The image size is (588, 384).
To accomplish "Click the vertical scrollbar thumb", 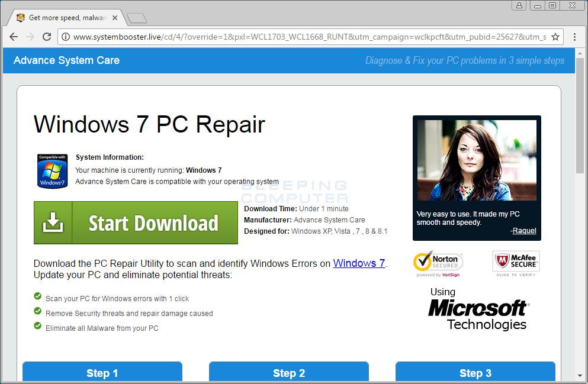I will tap(580, 115).
